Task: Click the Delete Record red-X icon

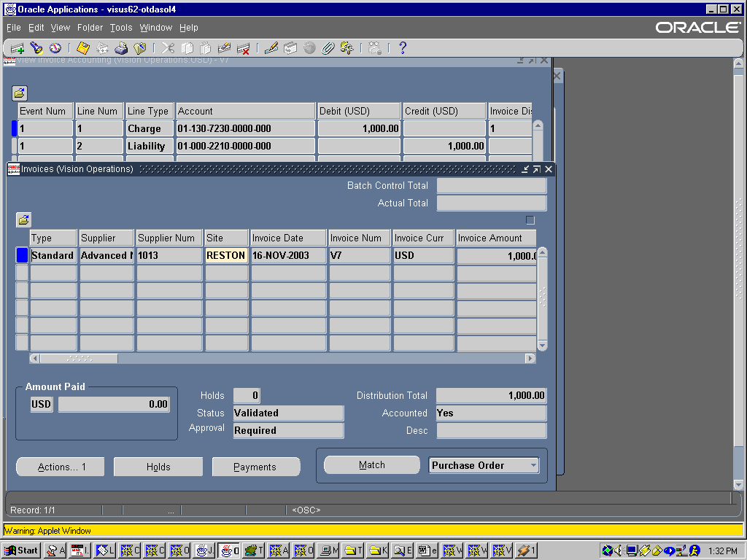Action: (x=243, y=48)
